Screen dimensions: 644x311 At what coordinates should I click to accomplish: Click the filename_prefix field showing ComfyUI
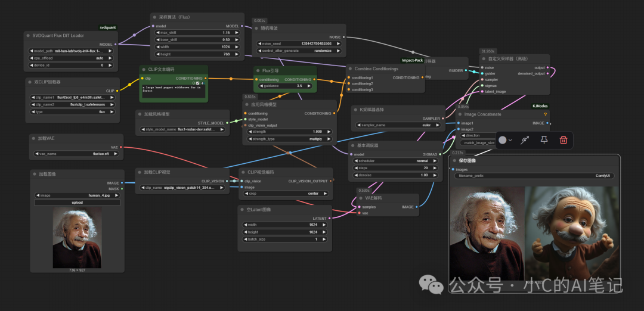[x=534, y=176]
